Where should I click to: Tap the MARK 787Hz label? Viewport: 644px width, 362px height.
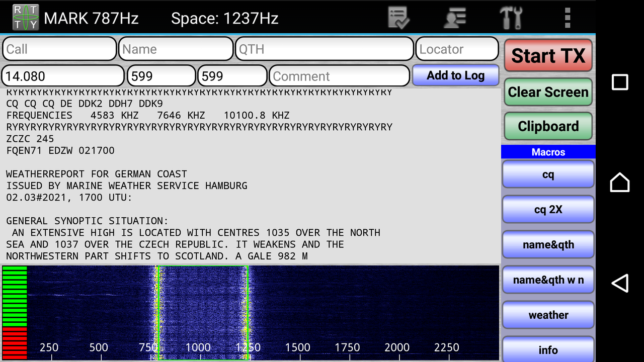point(91,19)
